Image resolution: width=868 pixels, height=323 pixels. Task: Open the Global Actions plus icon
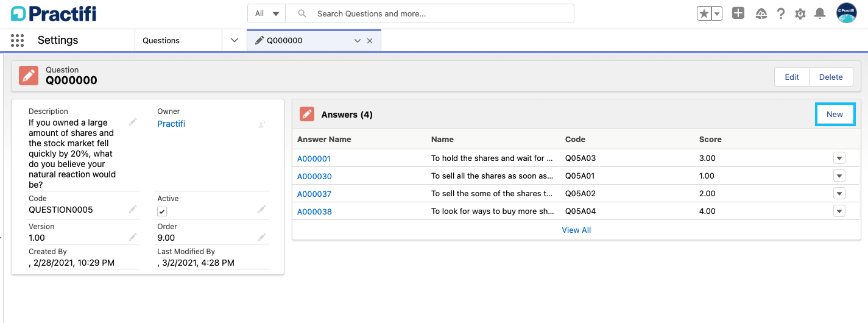(738, 13)
